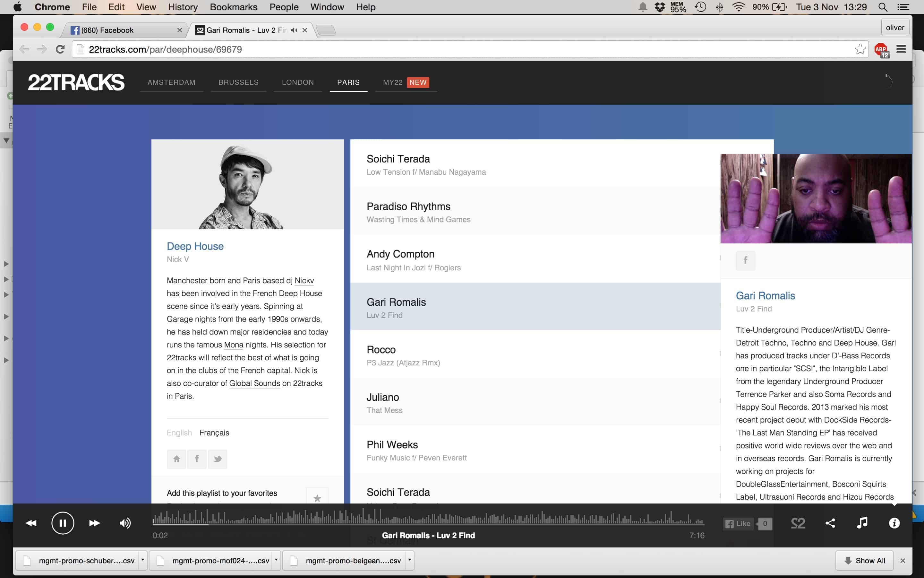
Task: Close the Facebook browser tab
Action: coord(179,30)
